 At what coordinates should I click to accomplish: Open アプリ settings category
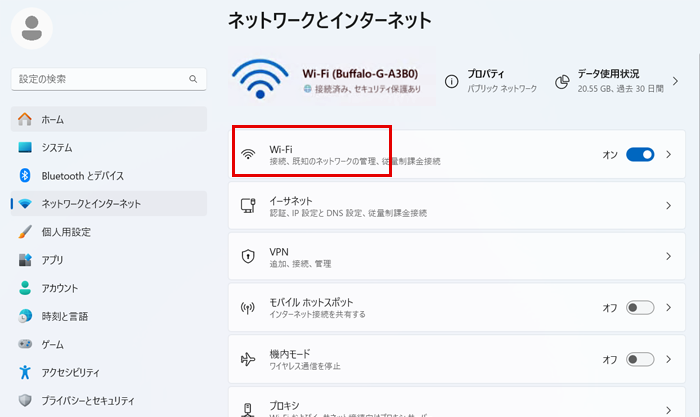pyautogui.click(x=109, y=260)
